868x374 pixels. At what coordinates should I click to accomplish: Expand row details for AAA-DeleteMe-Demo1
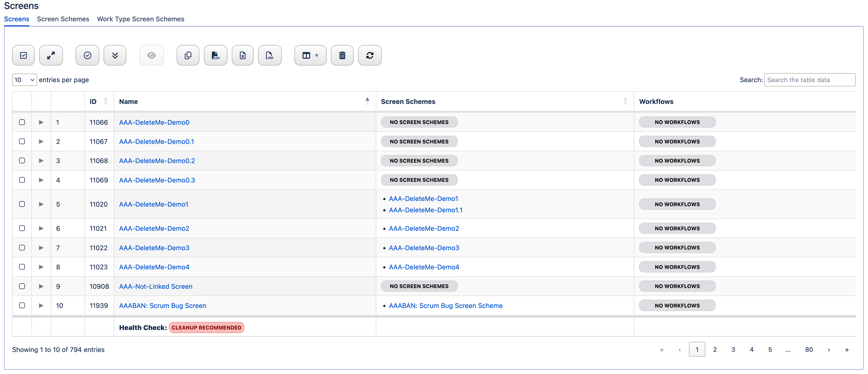pos(41,204)
